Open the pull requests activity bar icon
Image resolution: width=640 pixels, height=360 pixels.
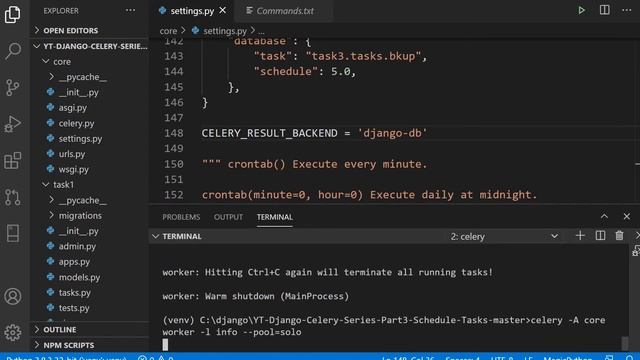(x=13, y=197)
